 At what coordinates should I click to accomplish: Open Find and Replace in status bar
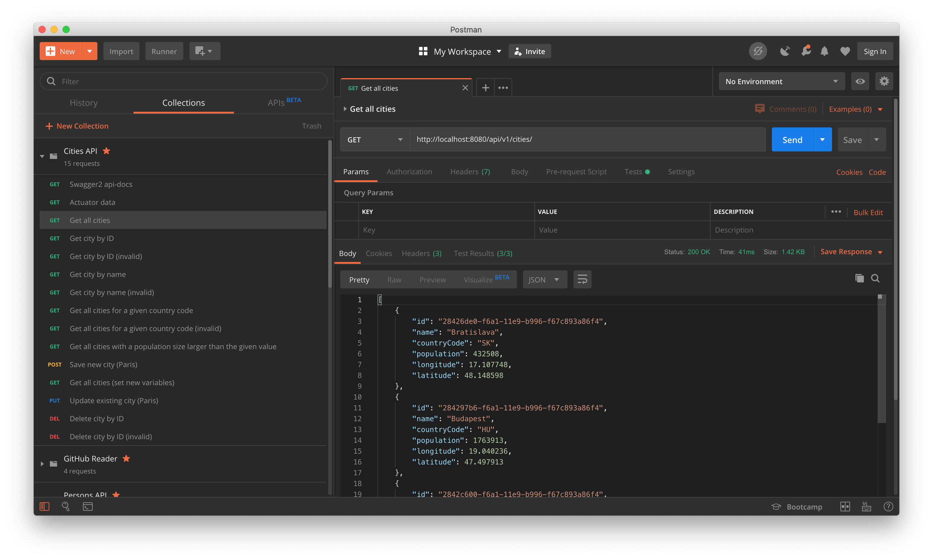66,507
